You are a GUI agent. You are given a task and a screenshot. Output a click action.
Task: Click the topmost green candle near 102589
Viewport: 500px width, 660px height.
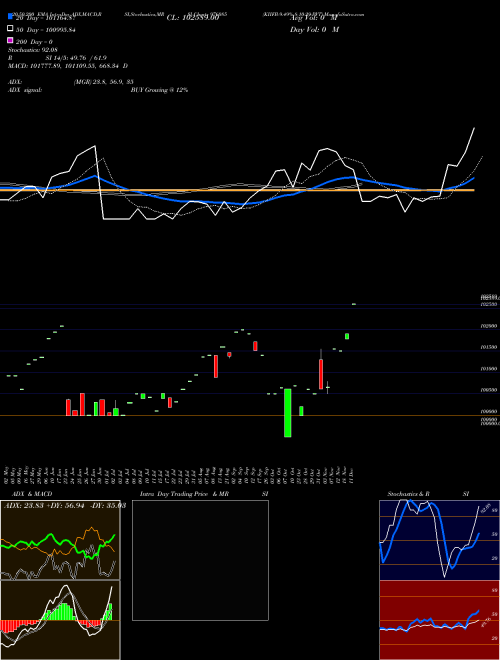point(354,304)
